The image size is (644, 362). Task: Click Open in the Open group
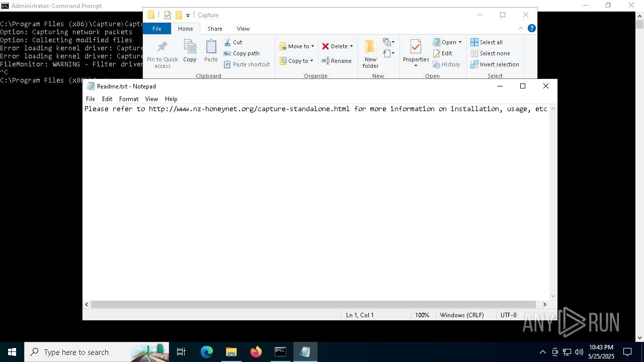pyautogui.click(x=445, y=42)
